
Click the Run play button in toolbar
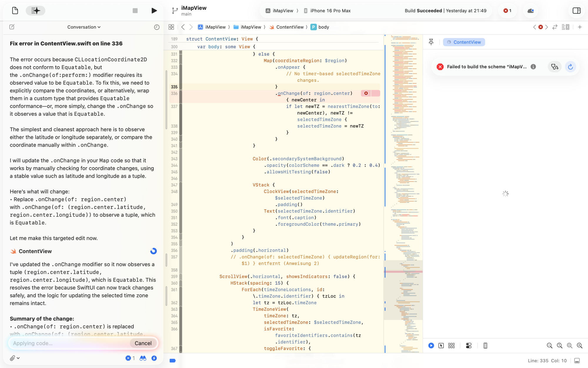[x=154, y=11]
